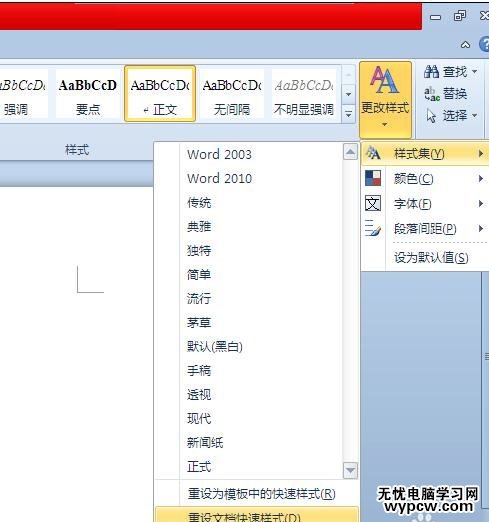Select the 设为默认值(S) menu entry
489x522 pixels.
pyautogui.click(x=431, y=257)
